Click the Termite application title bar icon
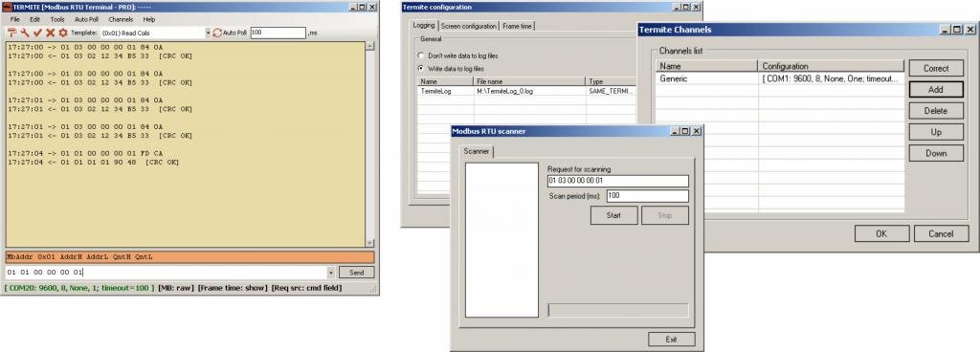This screenshot has width=980, height=352. coord(7,7)
